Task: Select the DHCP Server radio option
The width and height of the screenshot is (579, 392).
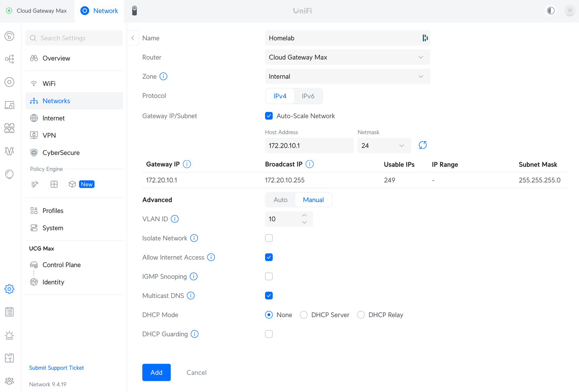Action: point(304,315)
